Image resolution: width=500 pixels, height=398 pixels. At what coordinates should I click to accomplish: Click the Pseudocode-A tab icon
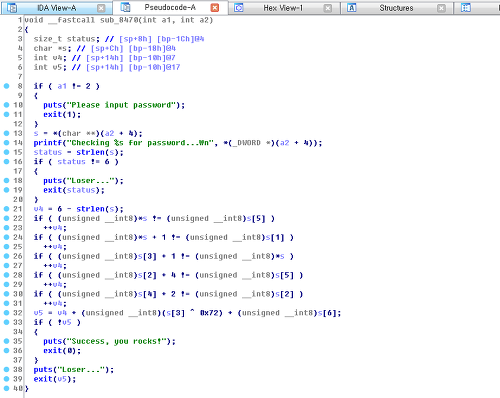pos(125,7)
